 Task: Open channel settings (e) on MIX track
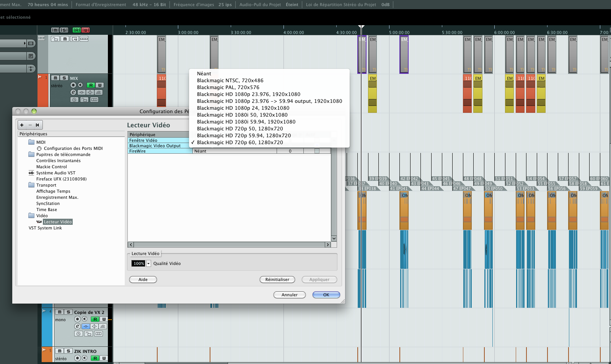pos(73,92)
